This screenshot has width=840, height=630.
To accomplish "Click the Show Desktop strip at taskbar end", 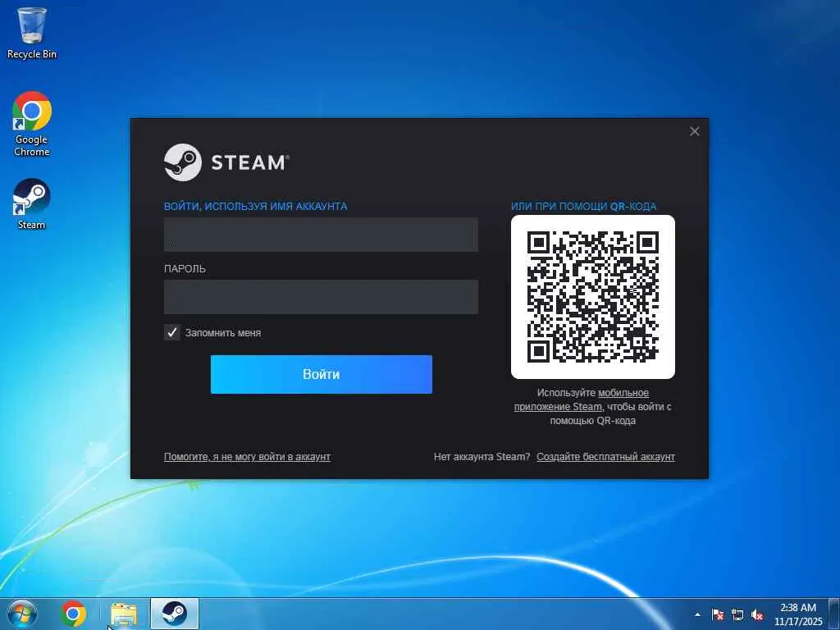I will click(x=834, y=614).
